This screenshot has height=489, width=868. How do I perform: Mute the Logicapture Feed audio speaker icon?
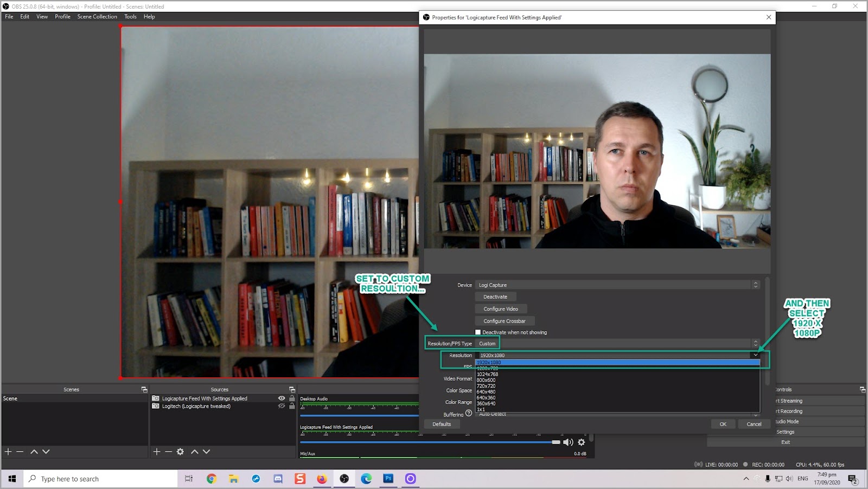[568, 442]
